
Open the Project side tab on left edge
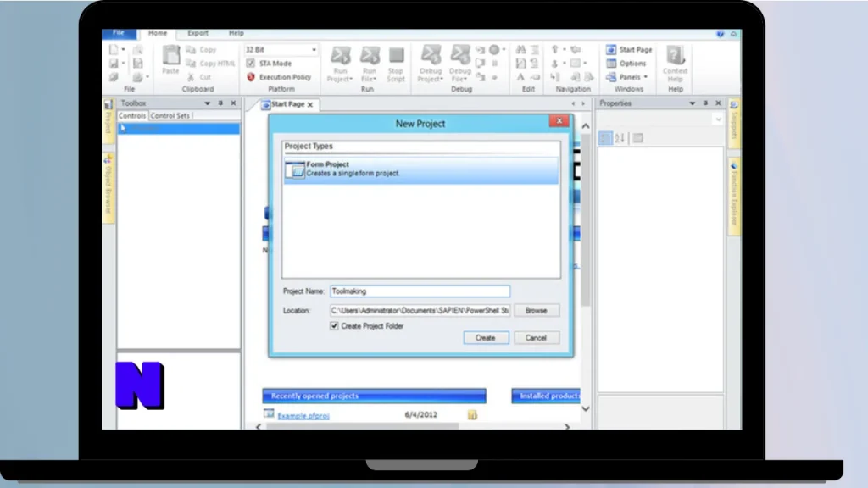click(108, 123)
